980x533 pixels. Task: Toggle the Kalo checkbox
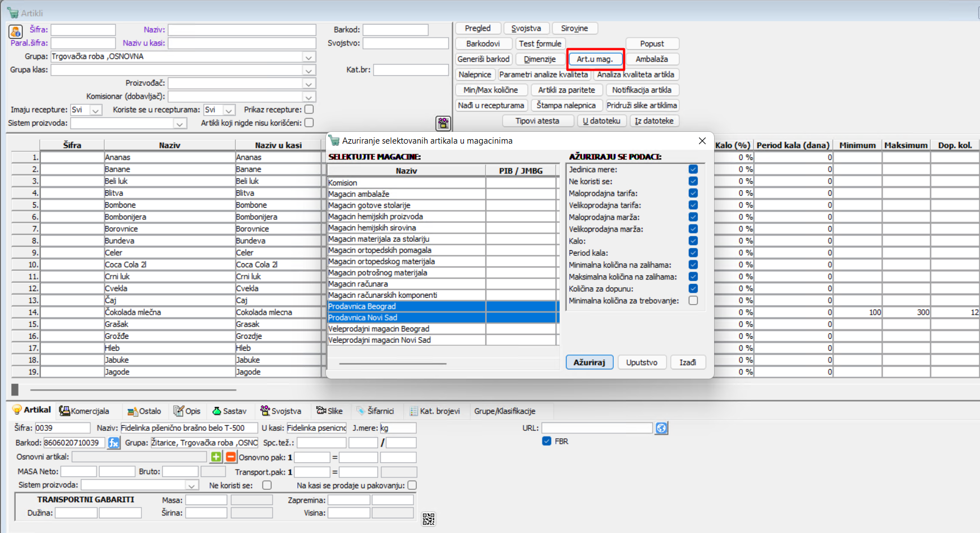[693, 241]
